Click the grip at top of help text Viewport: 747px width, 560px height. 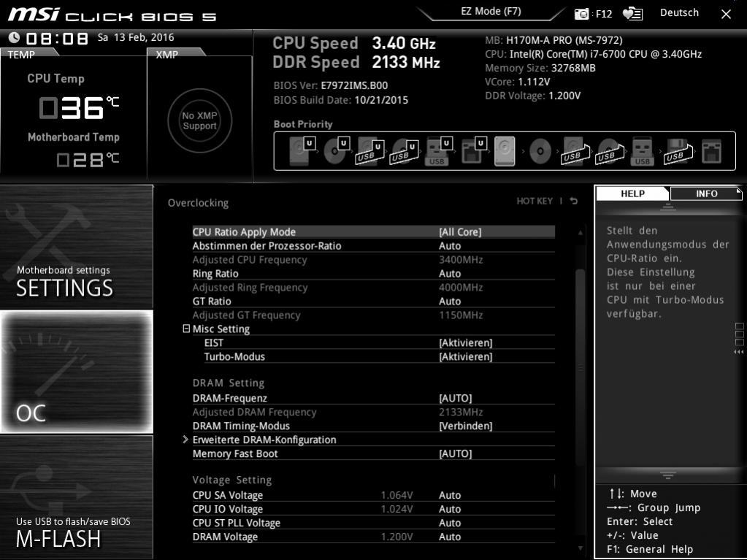tap(668, 207)
